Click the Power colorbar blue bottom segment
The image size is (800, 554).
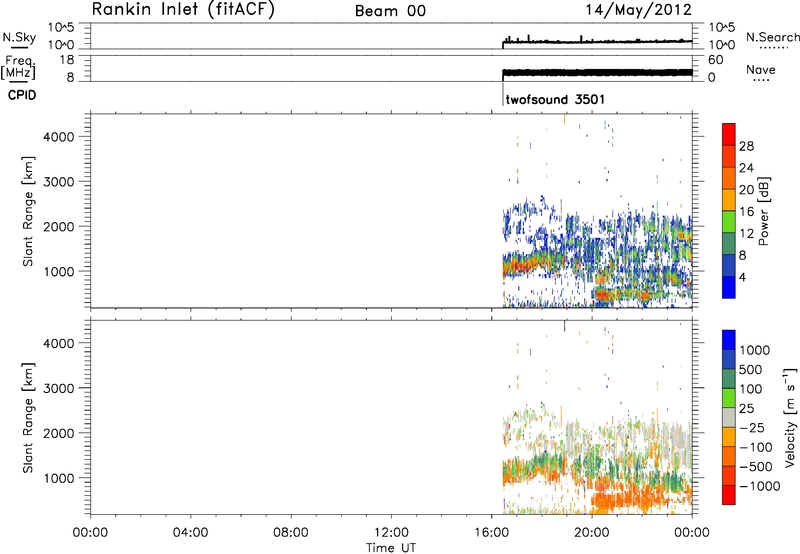click(729, 287)
